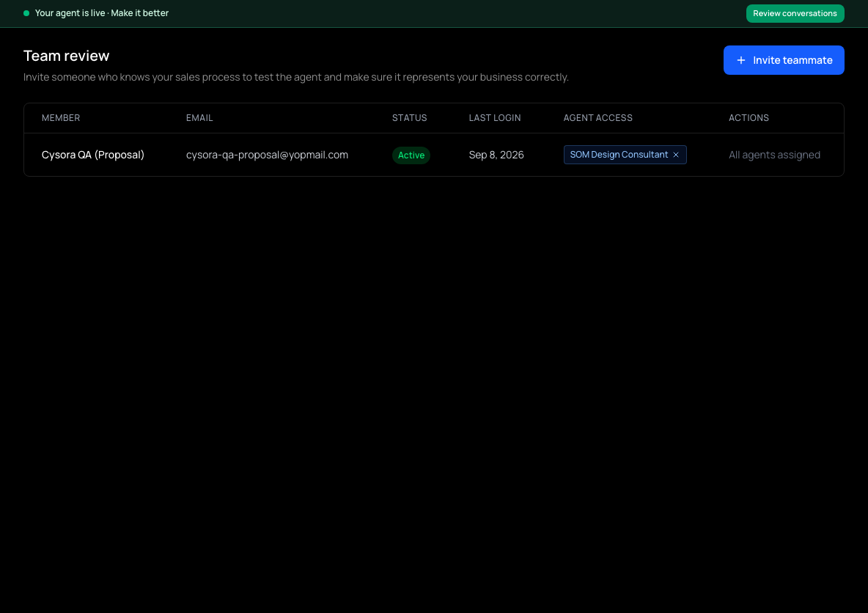Click the ACTIONS column header
The image size is (868, 613).
(749, 118)
